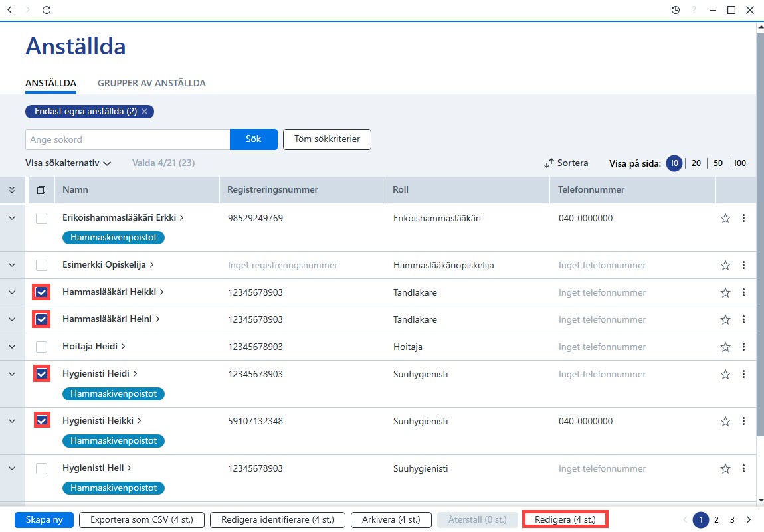Click Redigera identifierare (4 st.)

pyautogui.click(x=278, y=520)
